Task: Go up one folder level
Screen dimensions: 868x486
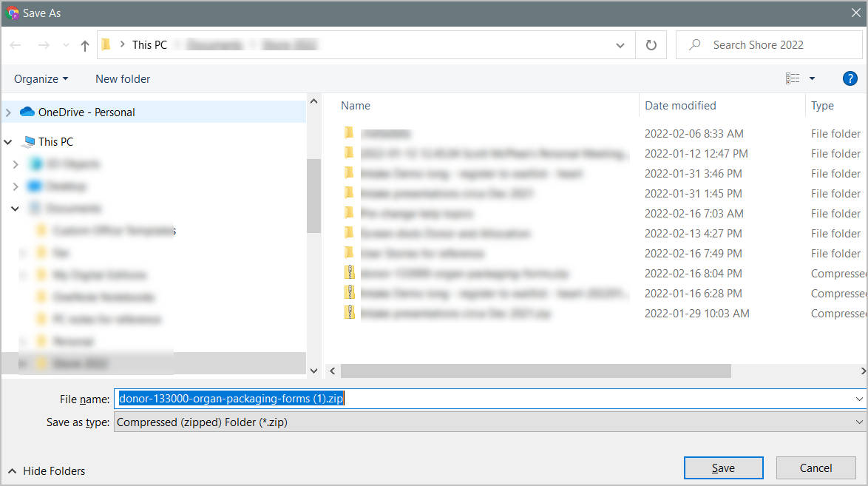Action: 84,45
